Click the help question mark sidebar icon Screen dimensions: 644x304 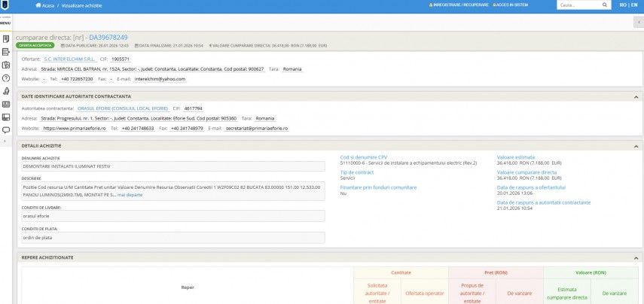coord(5,78)
